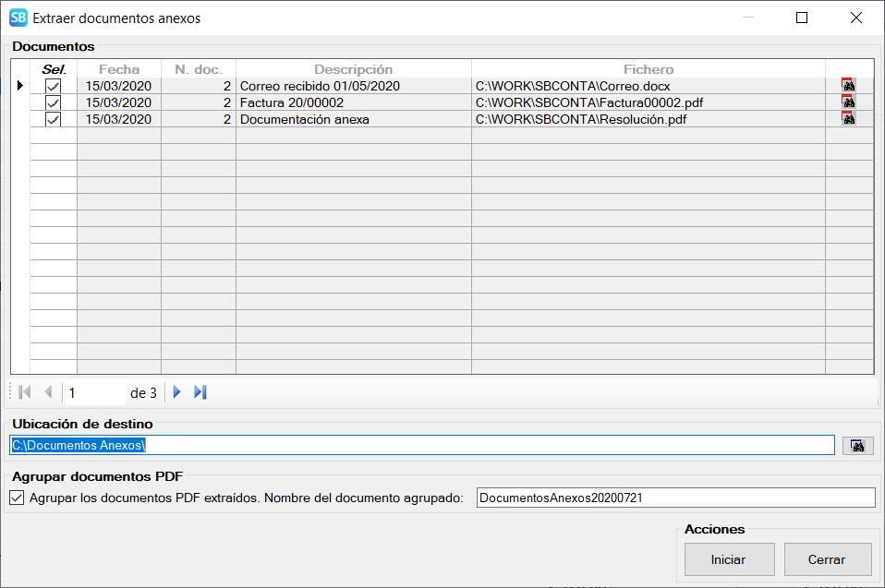Click the record number box in navigator
885x588 pixels.
[94, 393]
